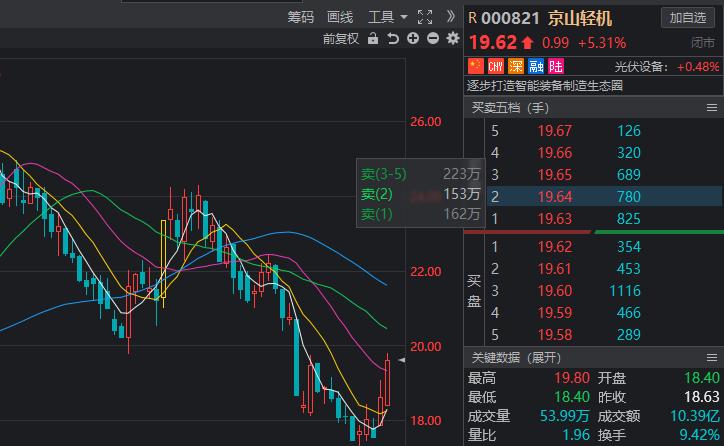The image size is (724, 446).
Task: Click the +5.31% change percentage
Action: (x=602, y=43)
